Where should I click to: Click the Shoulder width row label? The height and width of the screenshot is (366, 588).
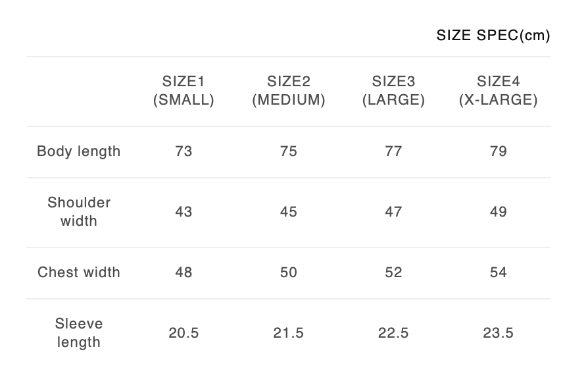(x=79, y=211)
